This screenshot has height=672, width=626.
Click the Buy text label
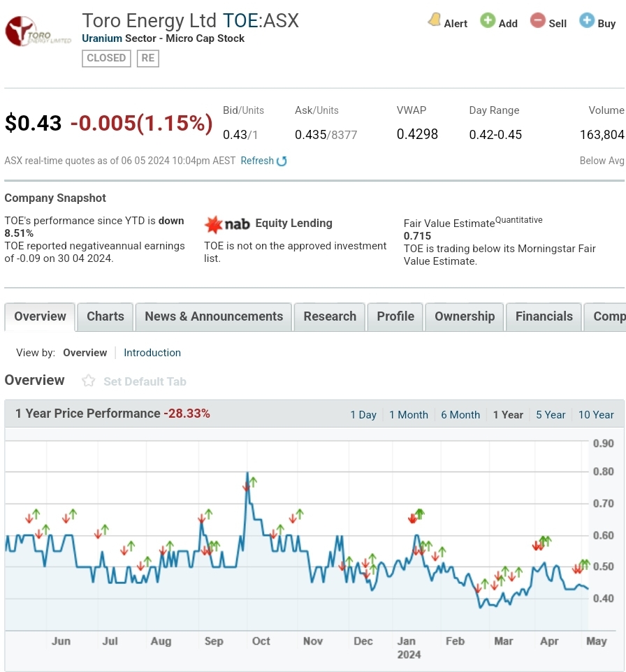pyautogui.click(x=606, y=24)
